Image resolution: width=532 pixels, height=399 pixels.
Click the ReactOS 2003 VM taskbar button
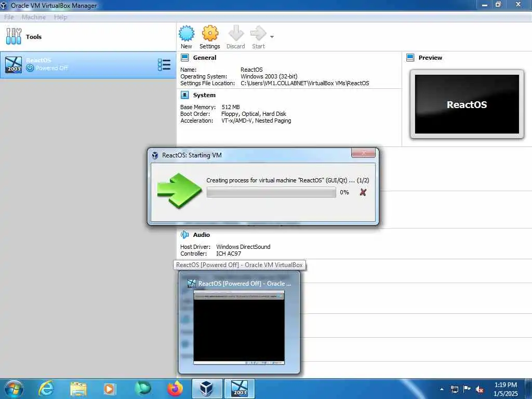coord(239,389)
